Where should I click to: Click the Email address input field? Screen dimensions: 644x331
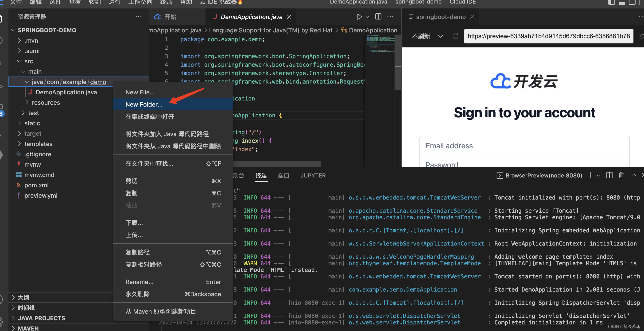coord(524,146)
